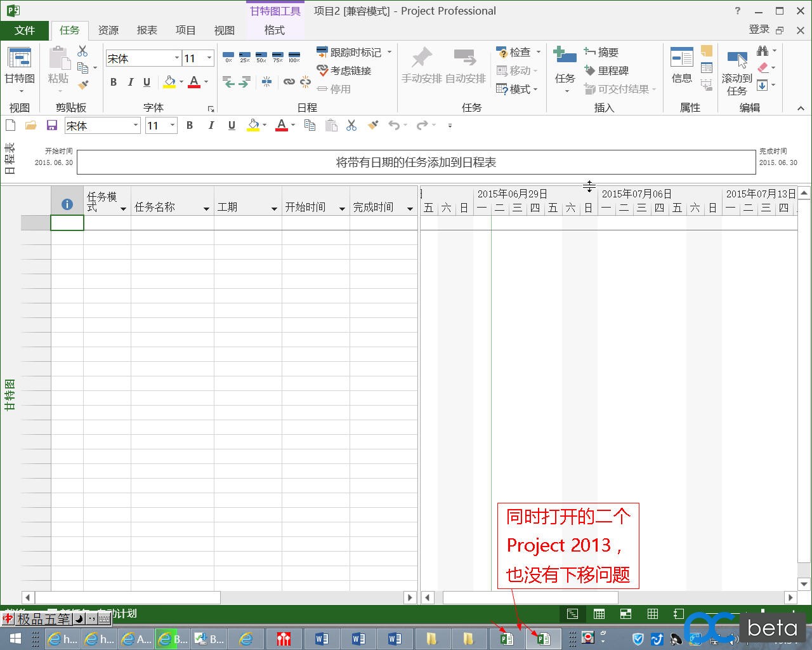
Task: Click the Fill down-arrow icon in Editing group
Action: [x=763, y=85]
